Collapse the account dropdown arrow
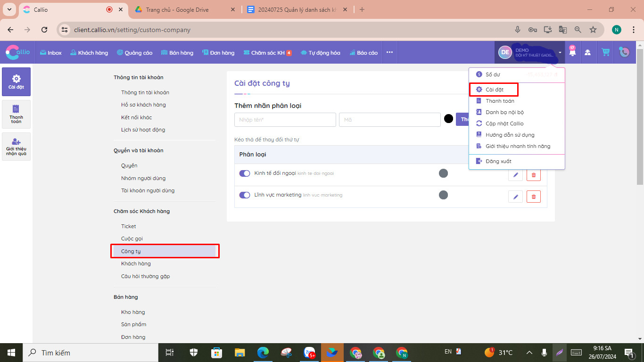This screenshot has width=644, height=362. pyautogui.click(x=560, y=53)
